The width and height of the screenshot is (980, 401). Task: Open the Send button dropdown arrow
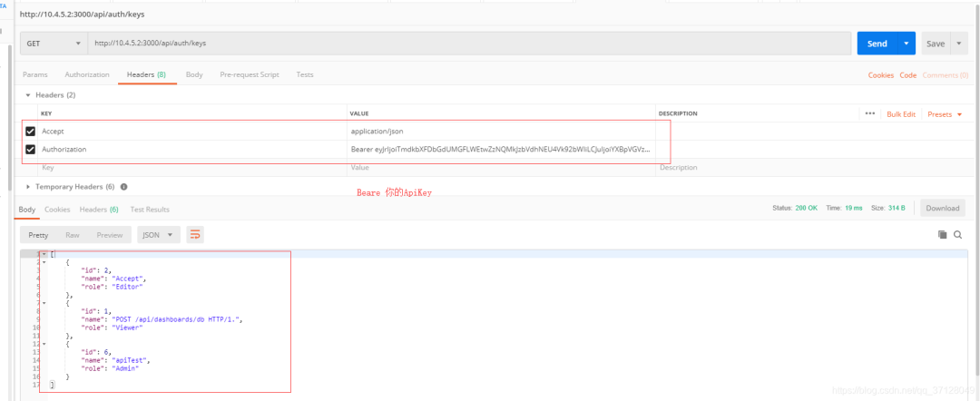click(906, 44)
